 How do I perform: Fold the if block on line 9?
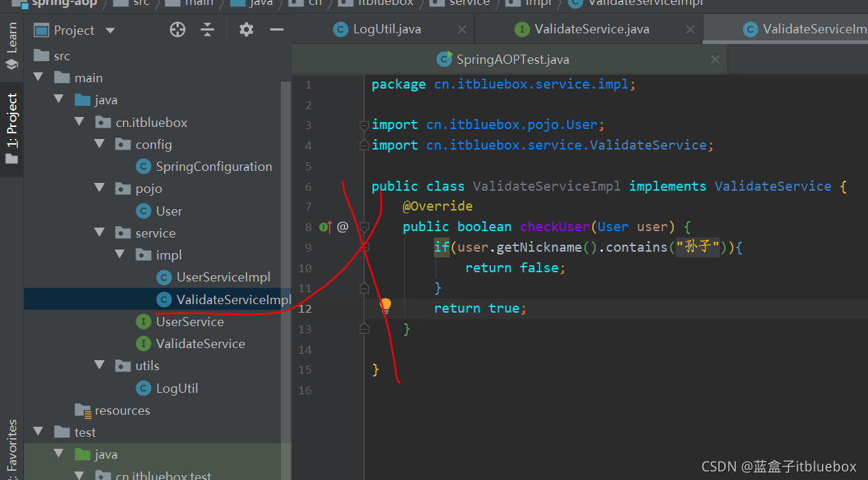pos(364,247)
